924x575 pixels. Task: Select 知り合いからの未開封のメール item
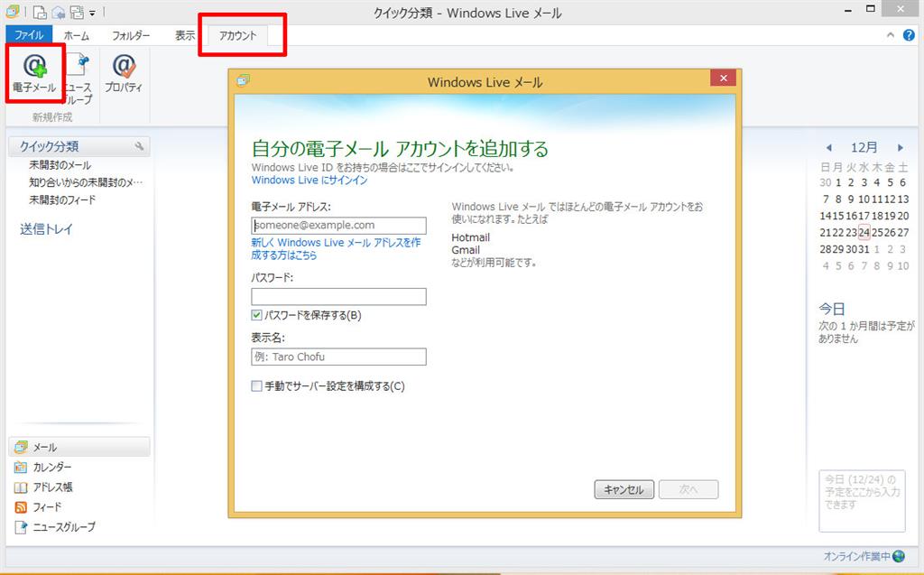pyautogui.click(x=86, y=183)
